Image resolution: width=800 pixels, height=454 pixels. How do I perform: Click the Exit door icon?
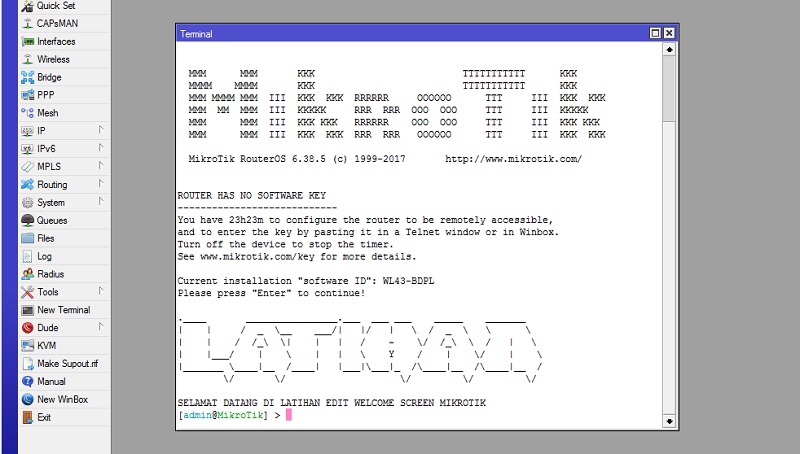[x=28, y=417]
